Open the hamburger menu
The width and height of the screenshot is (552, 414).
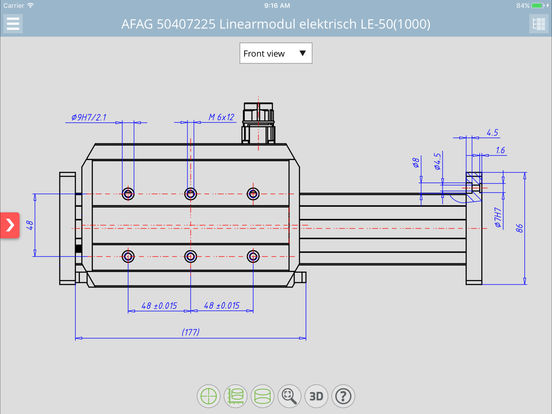pyautogui.click(x=13, y=24)
